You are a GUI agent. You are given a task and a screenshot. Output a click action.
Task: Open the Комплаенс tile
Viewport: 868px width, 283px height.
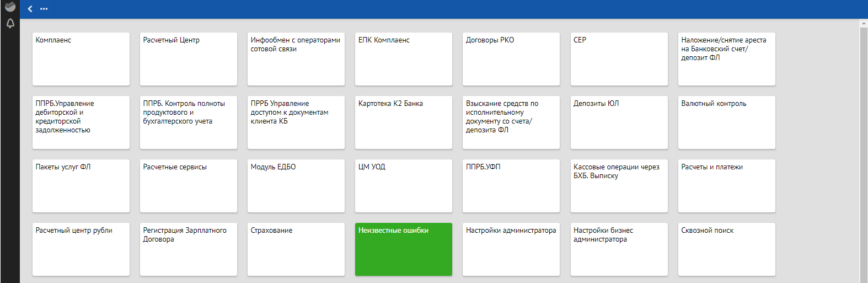(x=81, y=59)
